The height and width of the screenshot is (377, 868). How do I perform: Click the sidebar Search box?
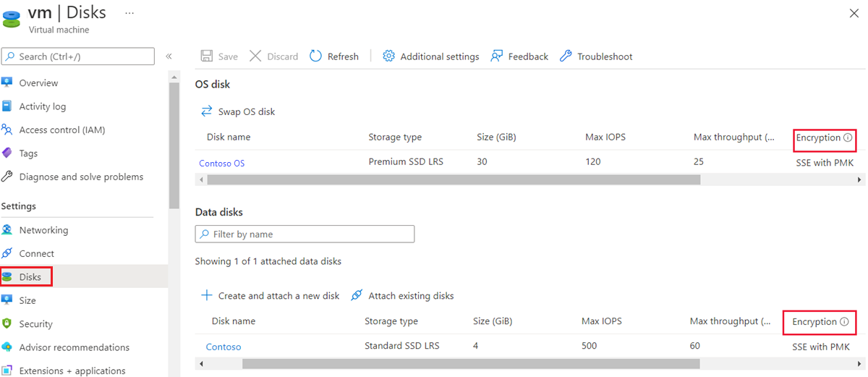coord(78,56)
